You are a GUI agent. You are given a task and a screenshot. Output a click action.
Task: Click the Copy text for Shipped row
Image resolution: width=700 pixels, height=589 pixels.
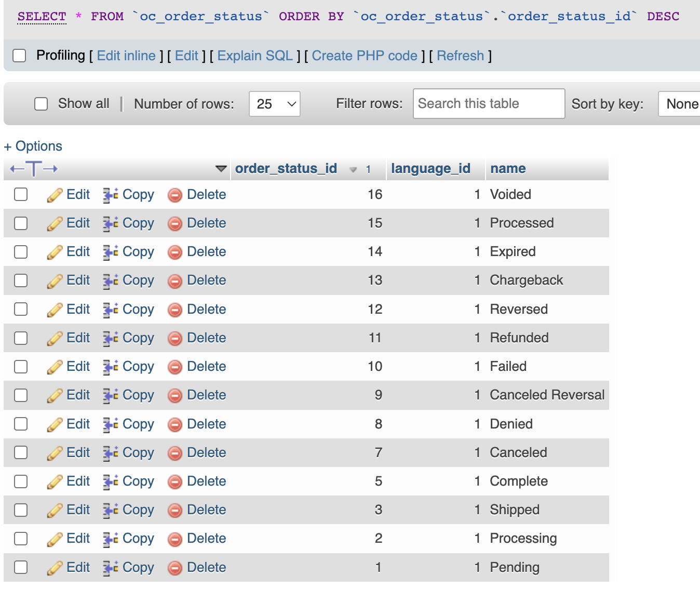point(138,510)
